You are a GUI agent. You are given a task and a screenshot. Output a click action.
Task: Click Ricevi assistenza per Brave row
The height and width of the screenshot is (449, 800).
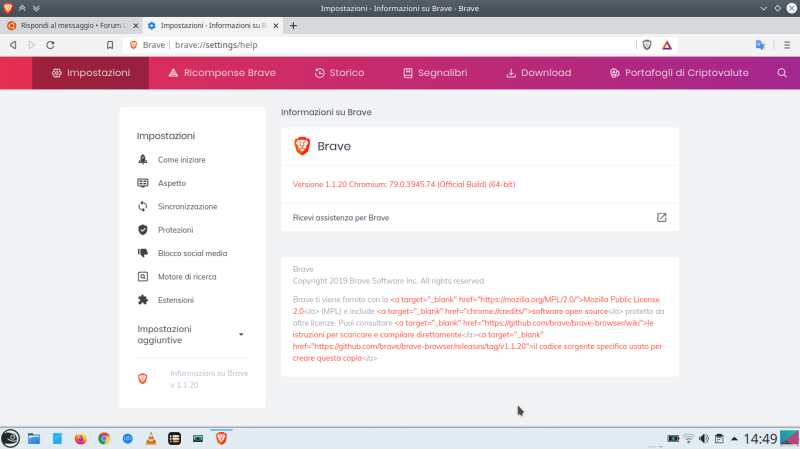pos(480,217)
